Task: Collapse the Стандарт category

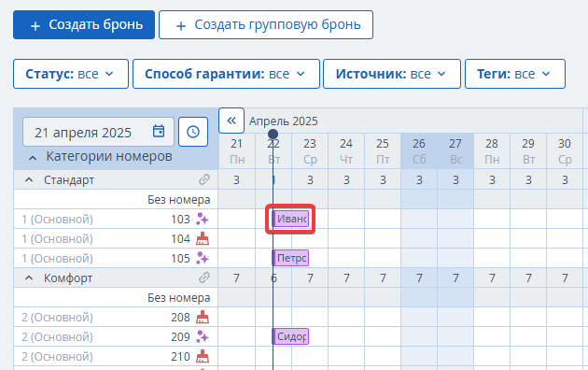Action: [29, 180]
